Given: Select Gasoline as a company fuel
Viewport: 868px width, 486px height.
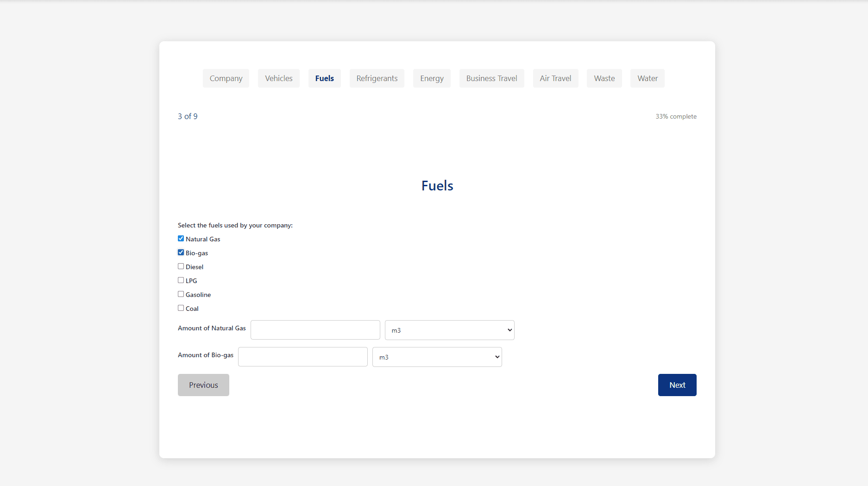Looking at the screenshot, I should pos(181,294).
